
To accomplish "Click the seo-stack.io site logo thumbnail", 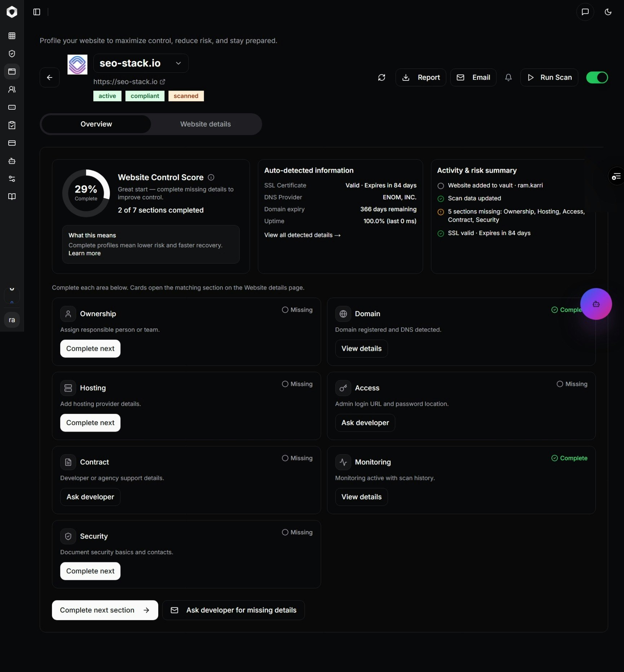I will (x=78, y=65).
